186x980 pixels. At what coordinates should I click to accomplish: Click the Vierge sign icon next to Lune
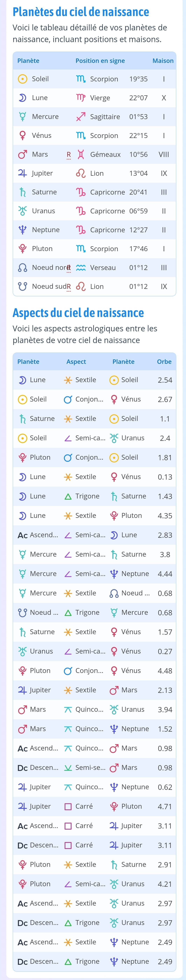80,98
